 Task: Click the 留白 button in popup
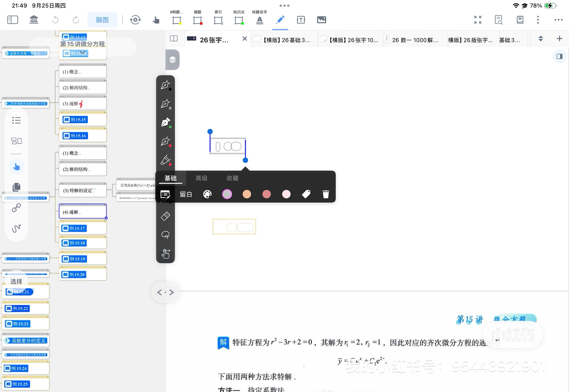(186, 194)
